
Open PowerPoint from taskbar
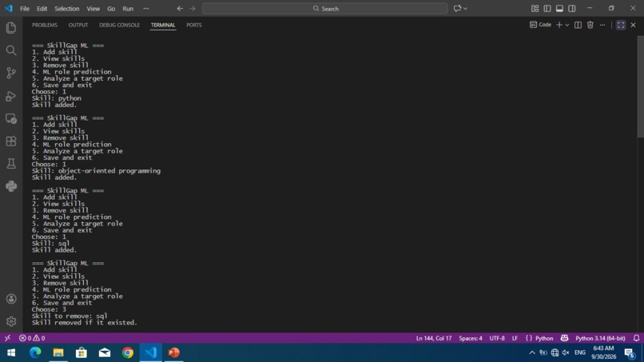[173, 352]
